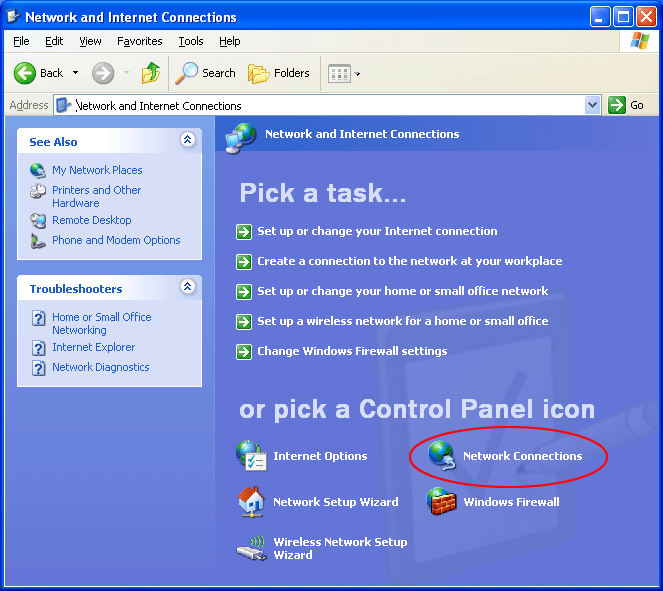Open Printers and Other Hardware link
663x591 pixels.
[96, 197]
